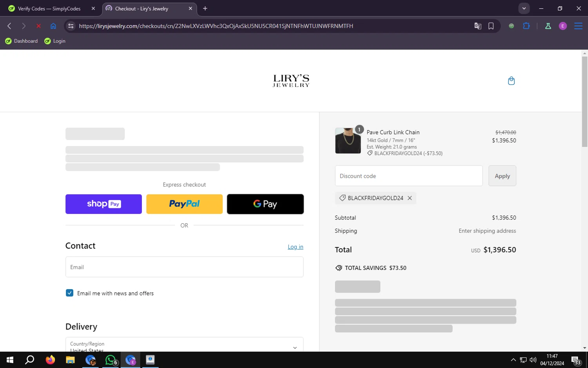
Task: Click the Pave Curb Link Chain title
Action: 393,132
